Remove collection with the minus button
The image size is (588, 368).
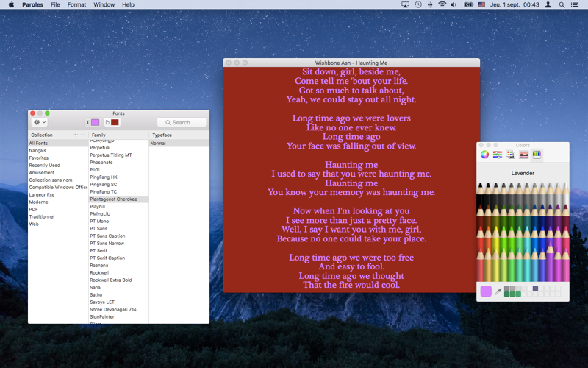pyautogui.click(x=83, y=135)
